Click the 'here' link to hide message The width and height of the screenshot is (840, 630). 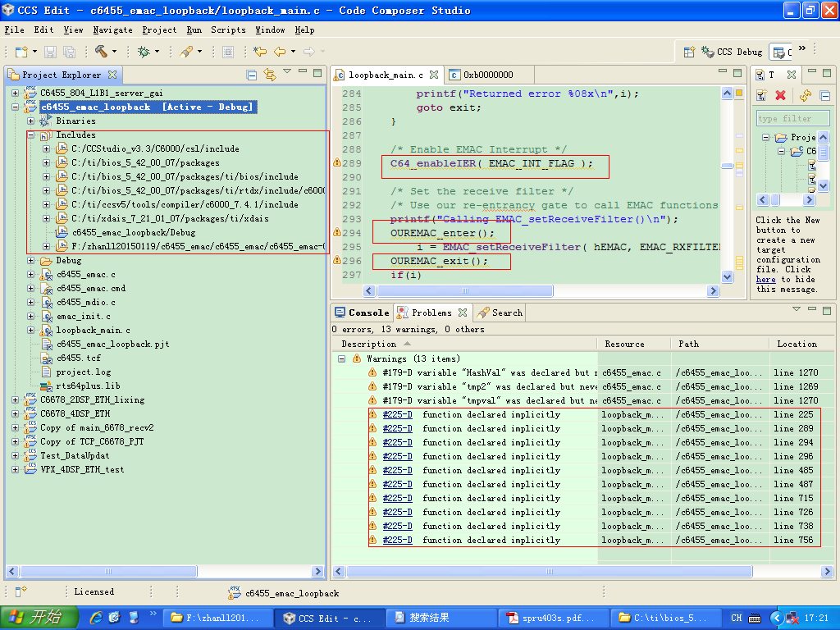click(765, 280)
